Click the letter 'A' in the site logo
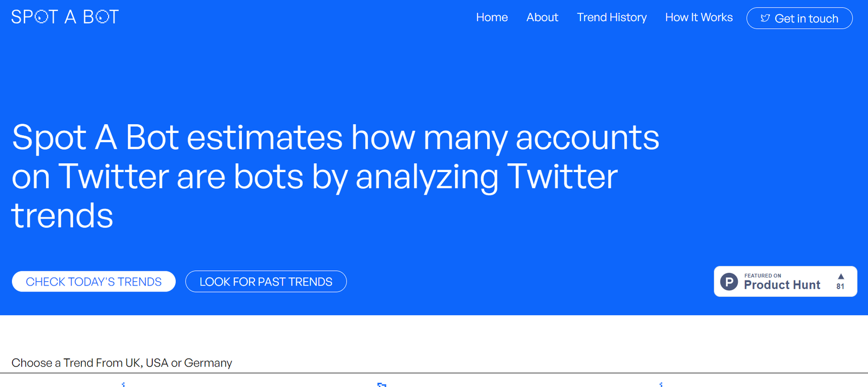Viewport: 868px width, 387px height. 71,17
